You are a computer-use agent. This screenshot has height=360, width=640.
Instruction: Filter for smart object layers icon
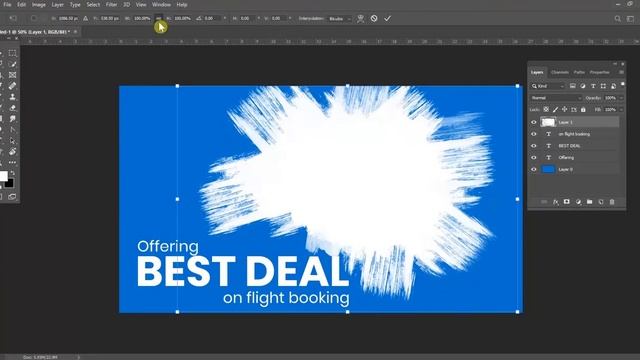[613, 86]
